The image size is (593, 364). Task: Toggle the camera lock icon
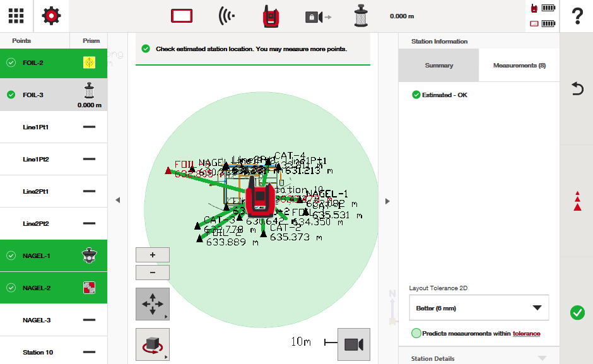pos(318,17)
